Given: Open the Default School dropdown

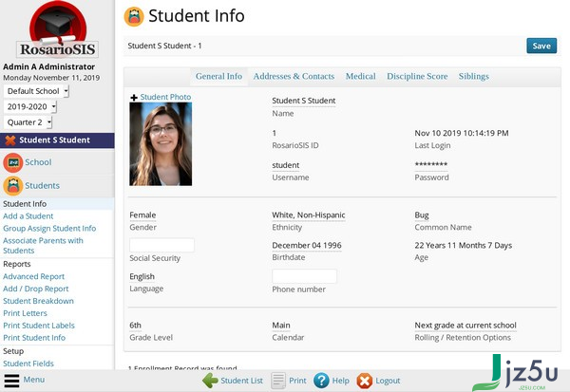Looking at the screenshot, I should (x=36, y=91).
